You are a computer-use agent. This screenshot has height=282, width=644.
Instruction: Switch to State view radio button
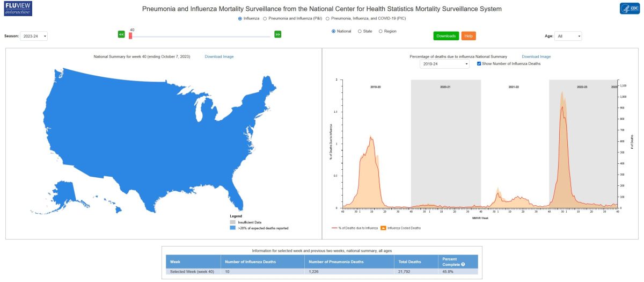coord(360,31)
